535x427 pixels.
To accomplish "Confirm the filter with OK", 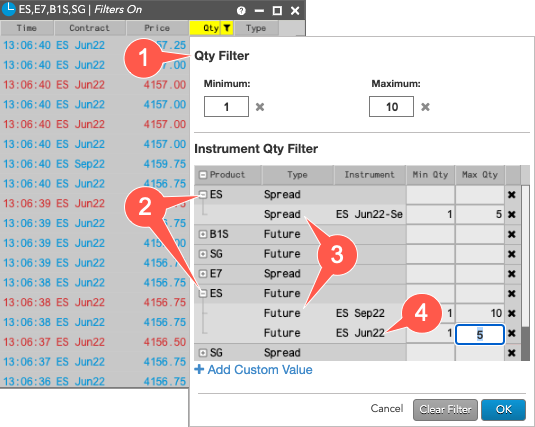I will pyautogui.click(x=504, y=409).
